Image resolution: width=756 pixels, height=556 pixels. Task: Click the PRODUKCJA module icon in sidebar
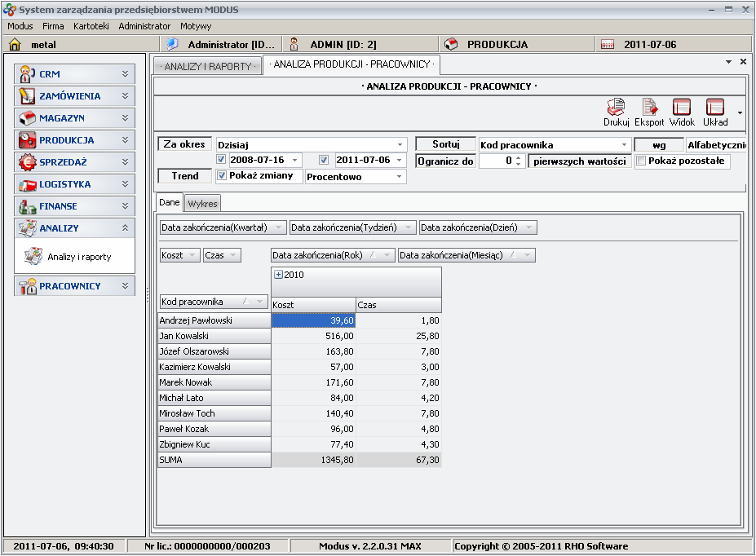point(28,140)
